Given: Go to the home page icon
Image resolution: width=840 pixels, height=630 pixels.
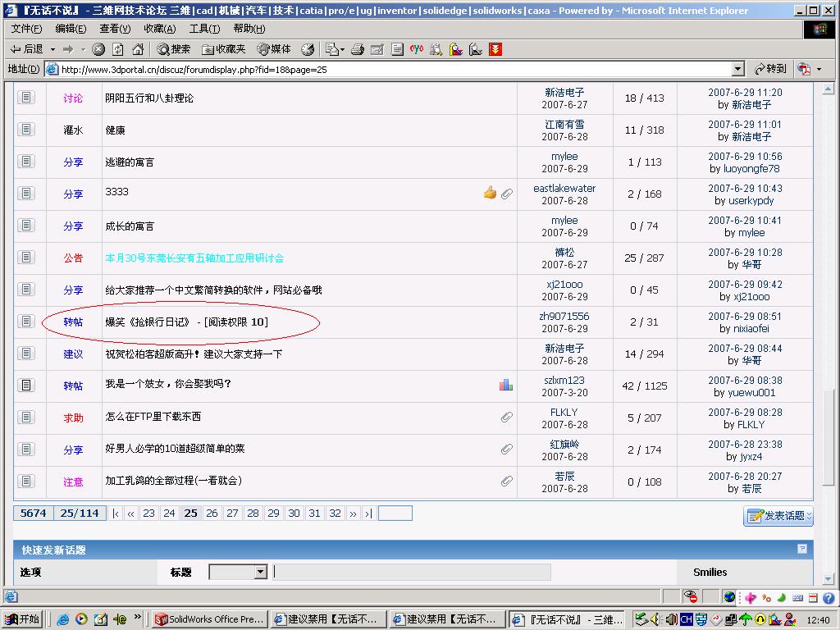Looking at the screenshot, I should click(x=138, y=49).
